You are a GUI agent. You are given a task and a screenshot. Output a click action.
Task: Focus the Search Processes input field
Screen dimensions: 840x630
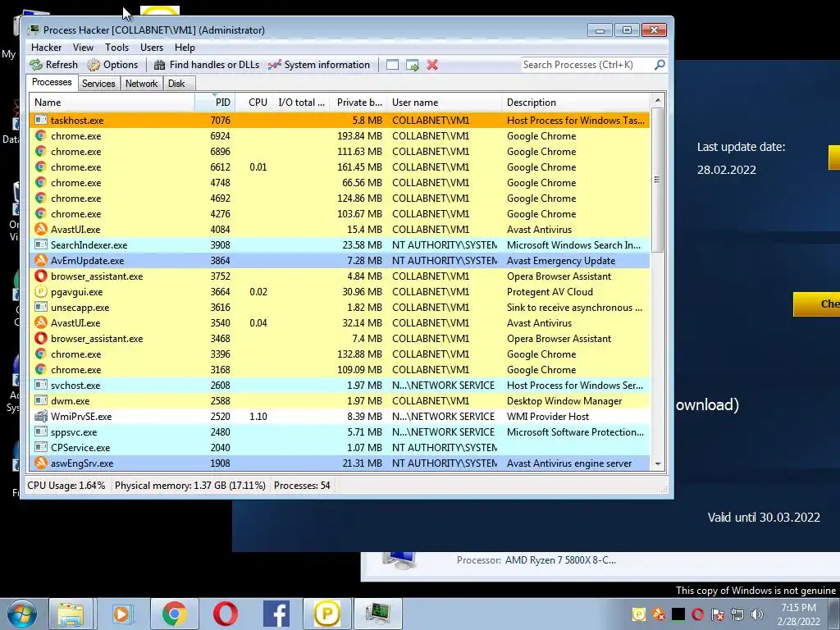(x=587, y=65)
